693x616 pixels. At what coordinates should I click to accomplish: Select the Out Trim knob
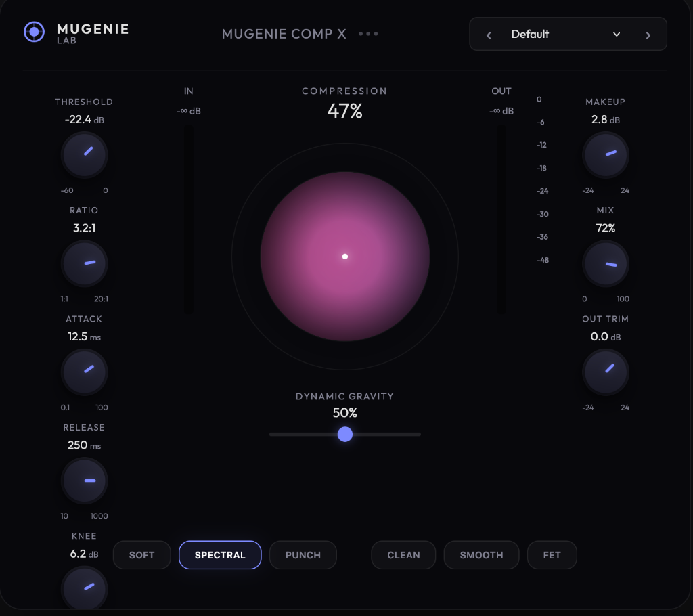[605, 372]
